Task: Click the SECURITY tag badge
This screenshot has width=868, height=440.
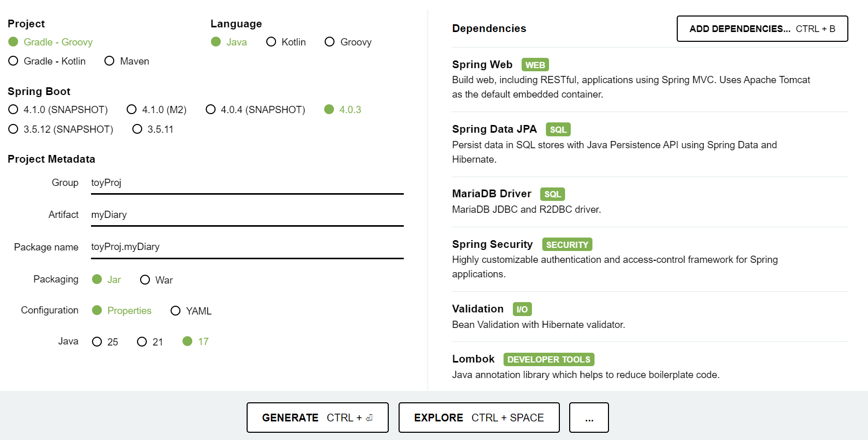Action: pyautogui.click(x=567, y=245)
